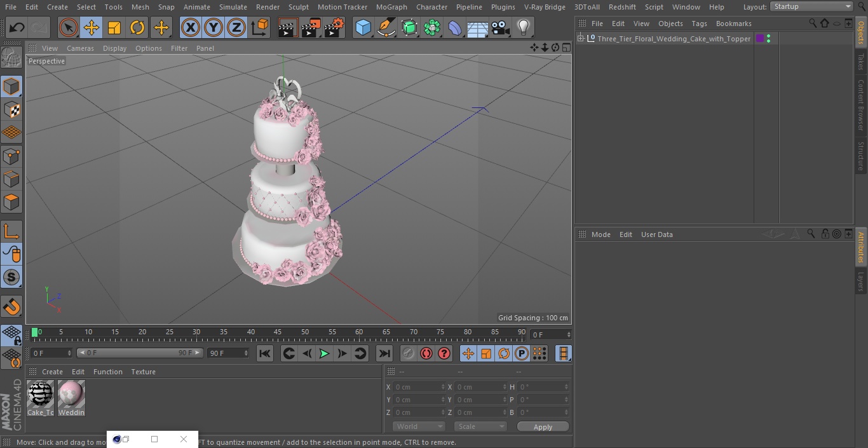Go to start of animation
This screenshot has height=448, width=868.
point(265,353)
